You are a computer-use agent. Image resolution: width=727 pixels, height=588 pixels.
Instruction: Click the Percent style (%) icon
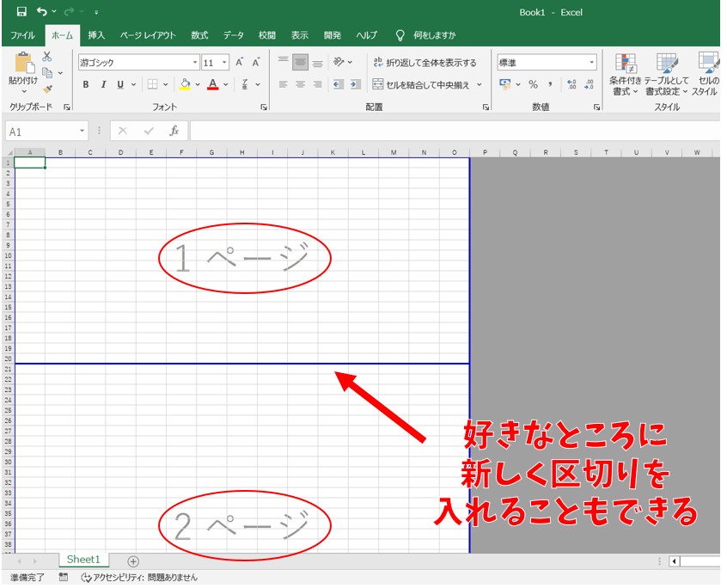pos(533,83)
